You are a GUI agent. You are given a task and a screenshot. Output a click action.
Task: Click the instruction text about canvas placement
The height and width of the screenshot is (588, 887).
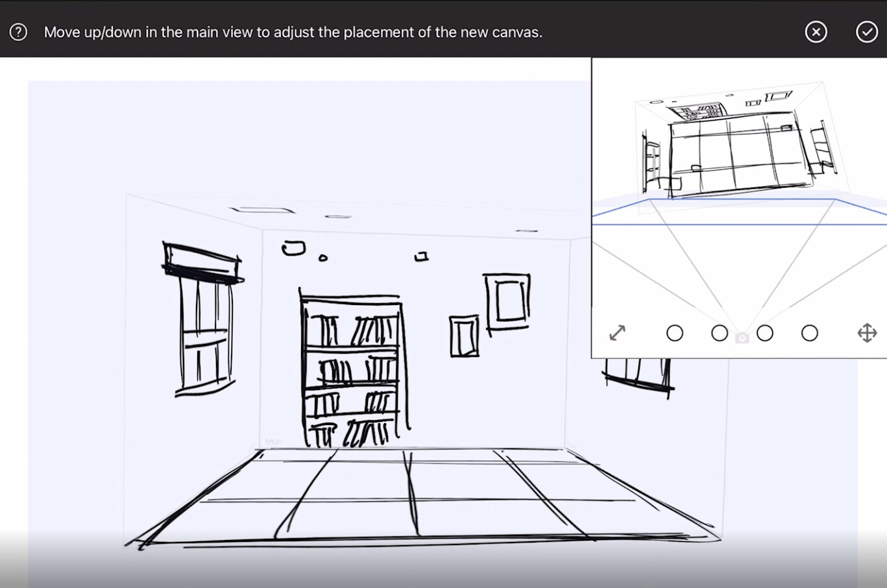point(293,32)
